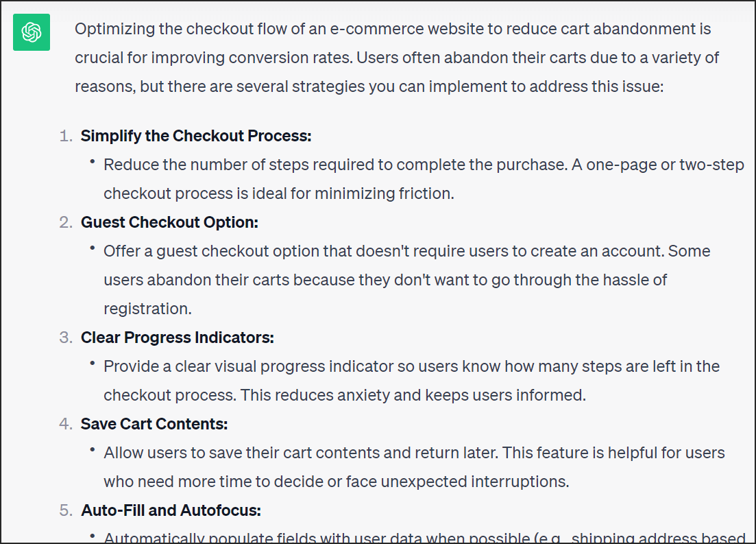Click the 'Auto-Fill and Autofocus:' heading
This screenshot has height=544, width=756.
coord(171,510)
